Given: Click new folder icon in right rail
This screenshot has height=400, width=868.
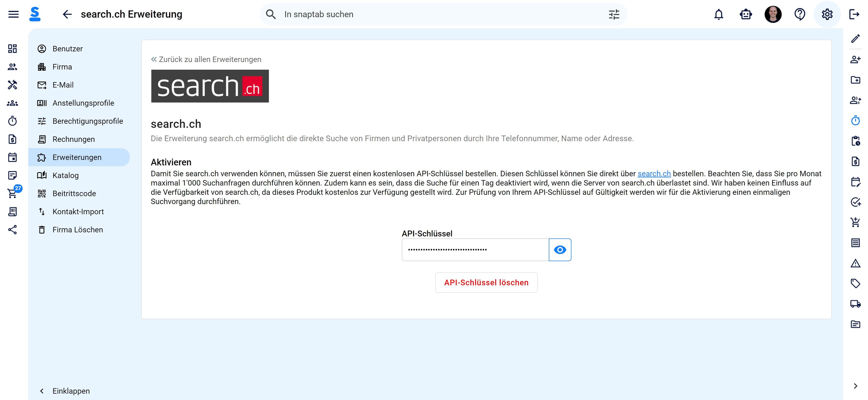Looking at the screenshot, I should click(855, 80).
